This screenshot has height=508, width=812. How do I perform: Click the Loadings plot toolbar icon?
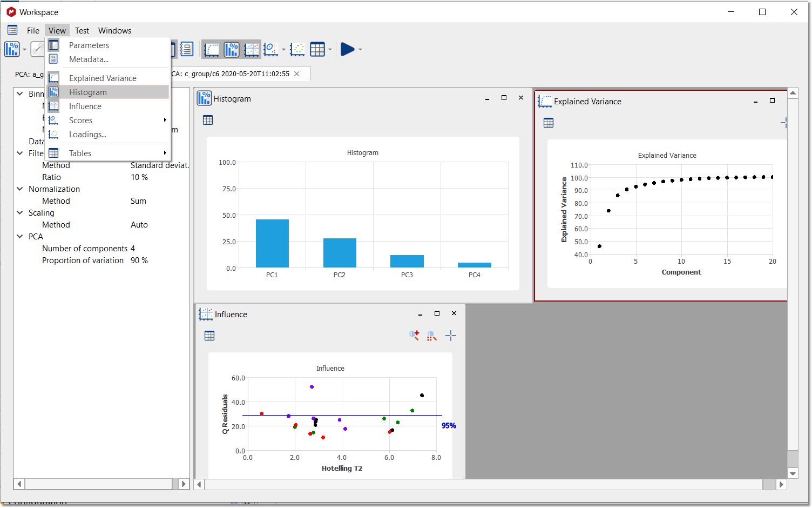pos(297,49)
